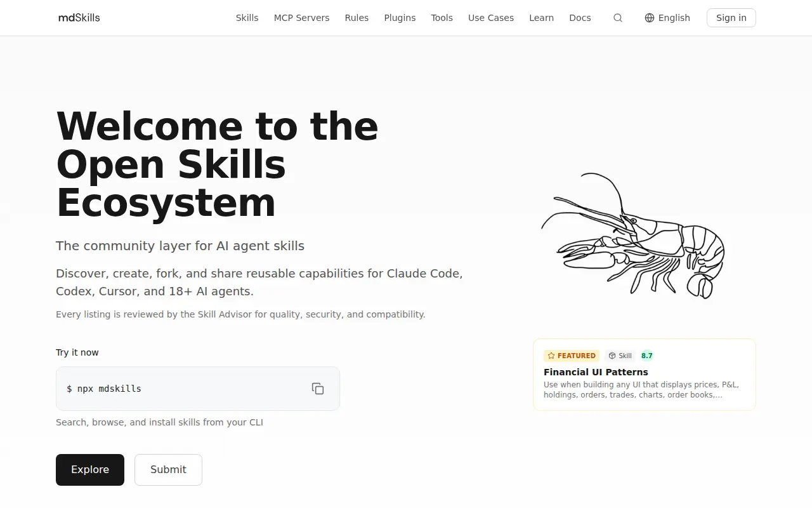
Task: Open the English language selector
Action: click(667, 18)
